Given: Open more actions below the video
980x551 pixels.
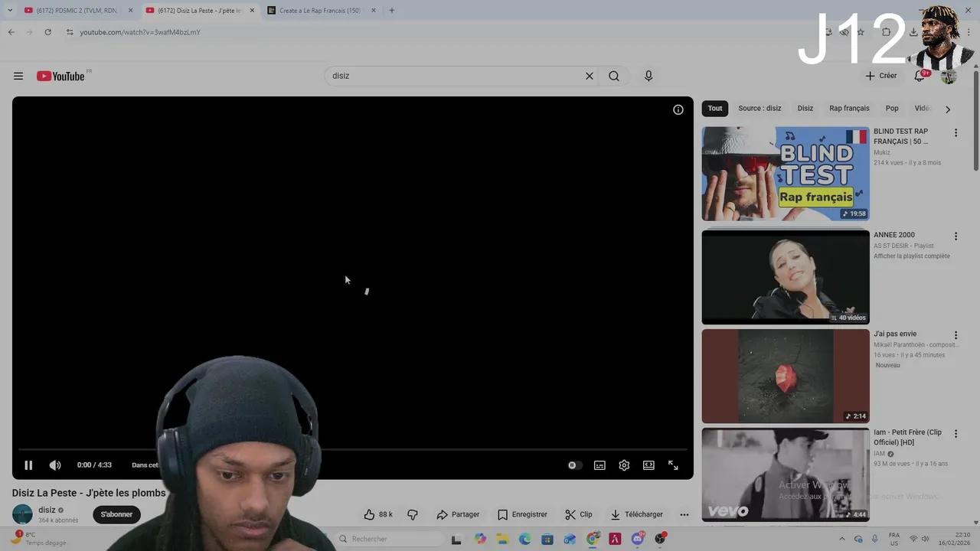Looking at the screenshot, I should pyautogui.click(x=684, y=514).
